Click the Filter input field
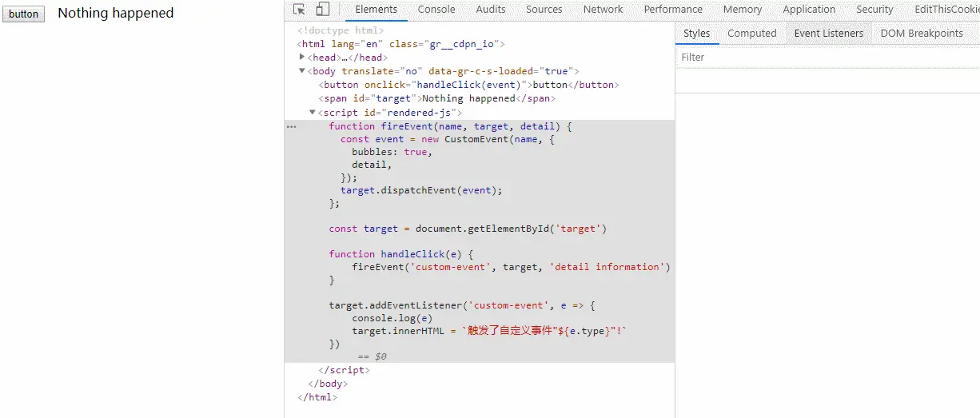The width and height of the screenshot is (980, 418). point(827,58)
